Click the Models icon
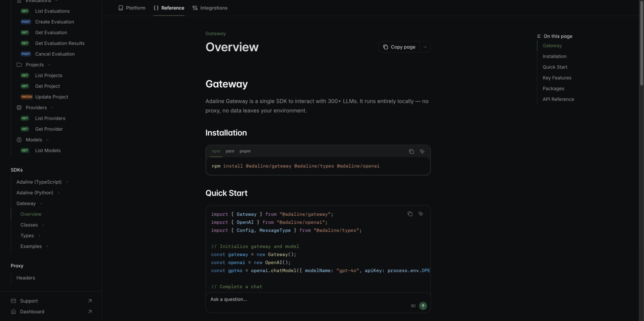The height and width of the screenshot is (321, 644). pyautogui.click(x=19, y=140)
